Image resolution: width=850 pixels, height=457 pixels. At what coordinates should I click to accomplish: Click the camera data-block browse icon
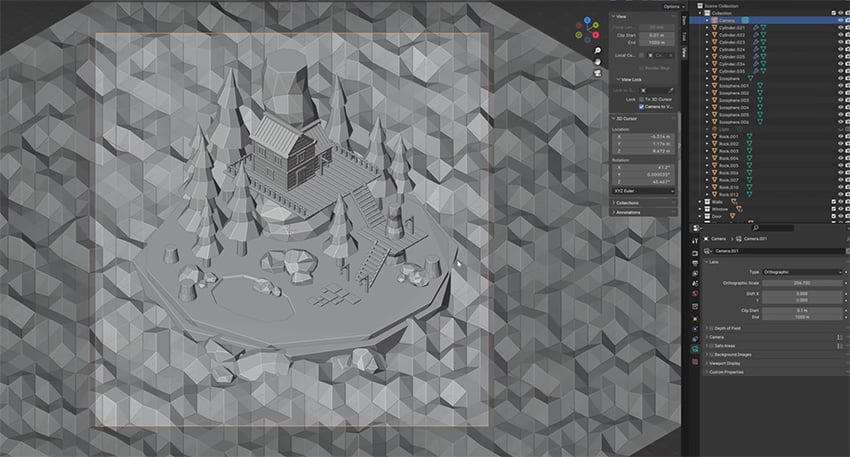(x=707, y=251)
